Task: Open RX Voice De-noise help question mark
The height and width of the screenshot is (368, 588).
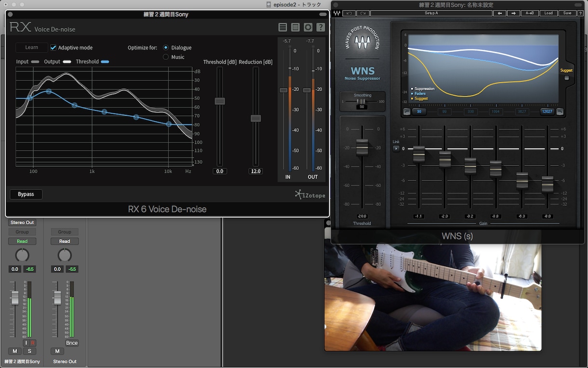Action: click(x=321, y=27)
